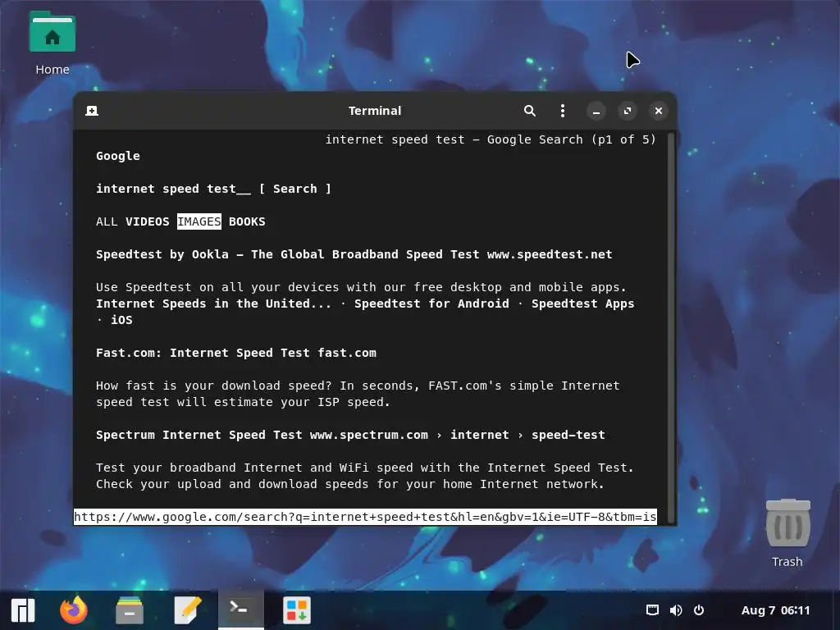Select the VIDEOS results tab

(x=148, y=221)
